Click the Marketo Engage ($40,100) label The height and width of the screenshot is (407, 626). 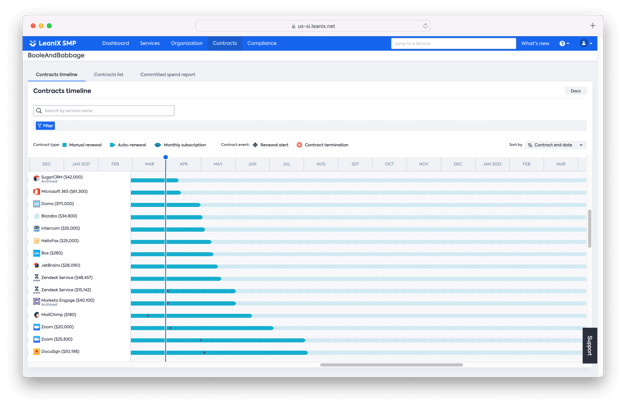(68, 300)
